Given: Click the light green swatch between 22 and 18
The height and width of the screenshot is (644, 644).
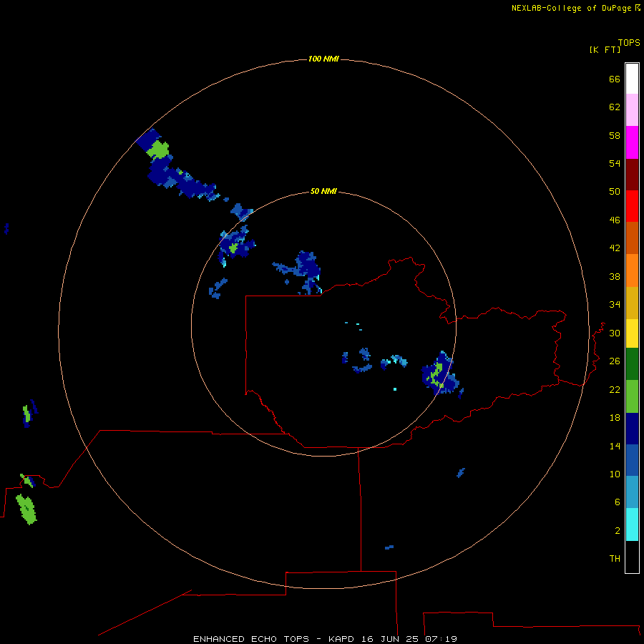Looking at the screenshot, I should (632, 396).
